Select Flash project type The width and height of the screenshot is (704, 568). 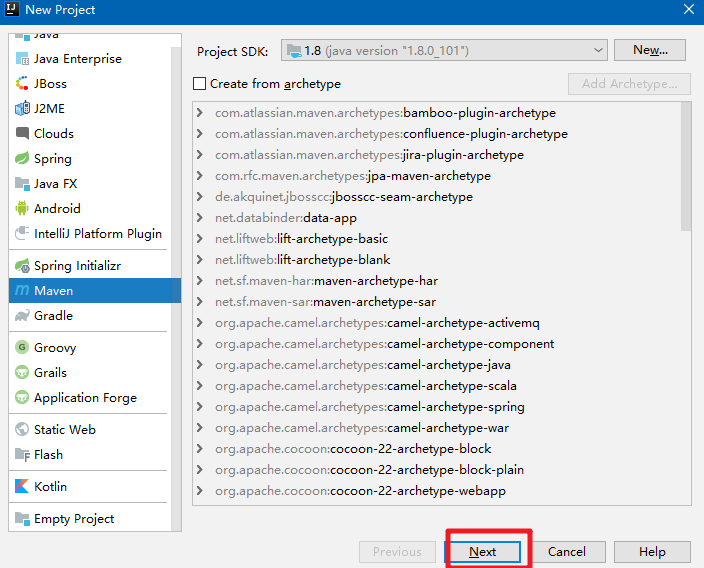[x=90, y=454]
